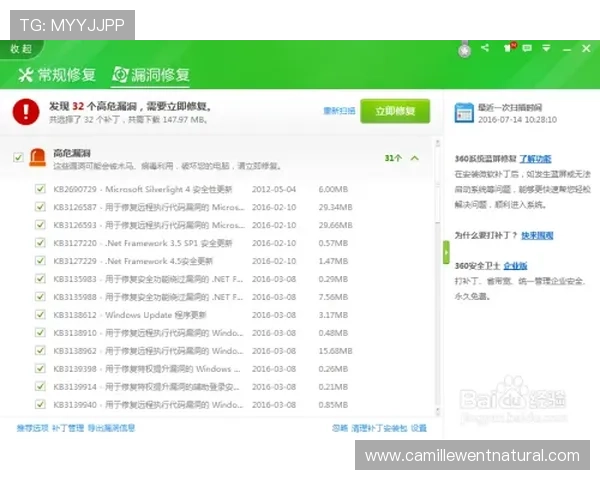Viewport: 600px width, 480px height.
Task: Click the 重新扫描 rescan link
Action: tap(339, 111)
